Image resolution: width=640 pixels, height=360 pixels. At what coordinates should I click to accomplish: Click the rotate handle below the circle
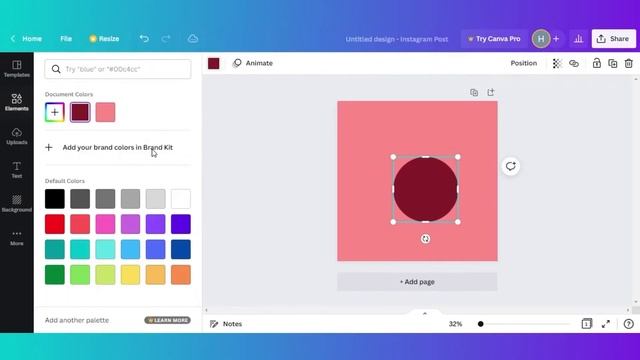point(425,239)
